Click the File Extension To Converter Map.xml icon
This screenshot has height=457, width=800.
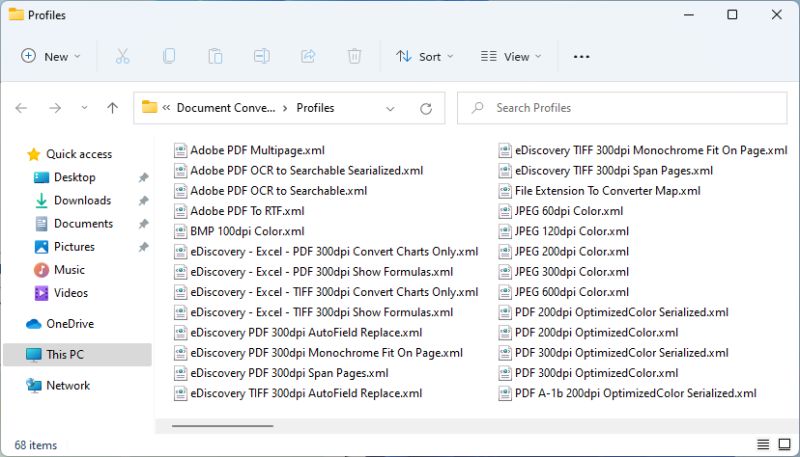505,191
